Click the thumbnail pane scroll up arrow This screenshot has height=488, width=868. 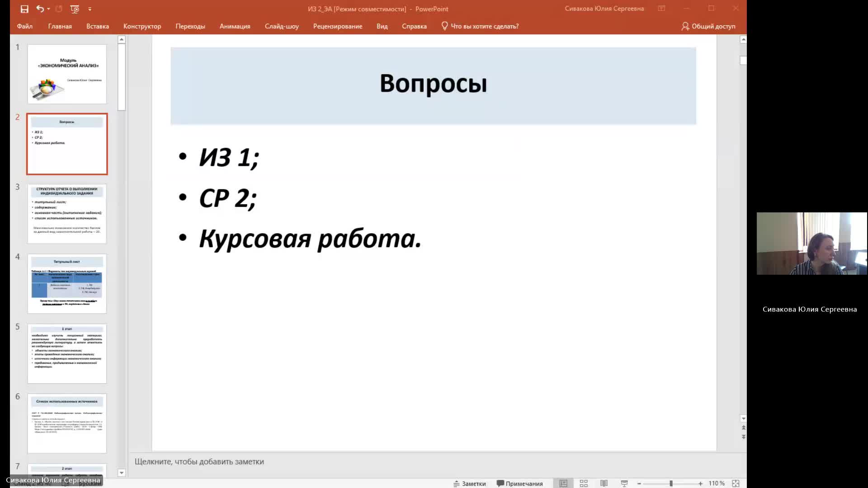121,39
